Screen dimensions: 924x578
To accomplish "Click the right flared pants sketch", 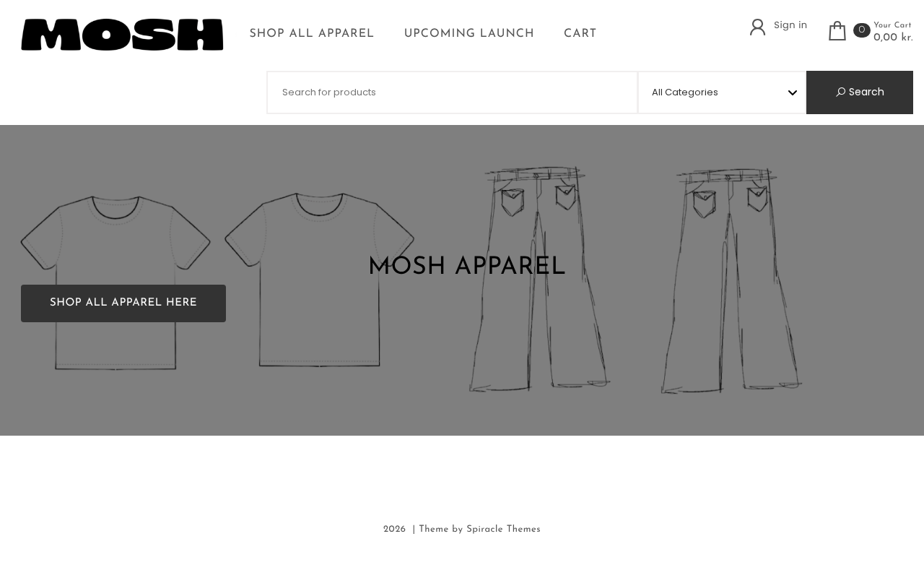I will (731, 281).
